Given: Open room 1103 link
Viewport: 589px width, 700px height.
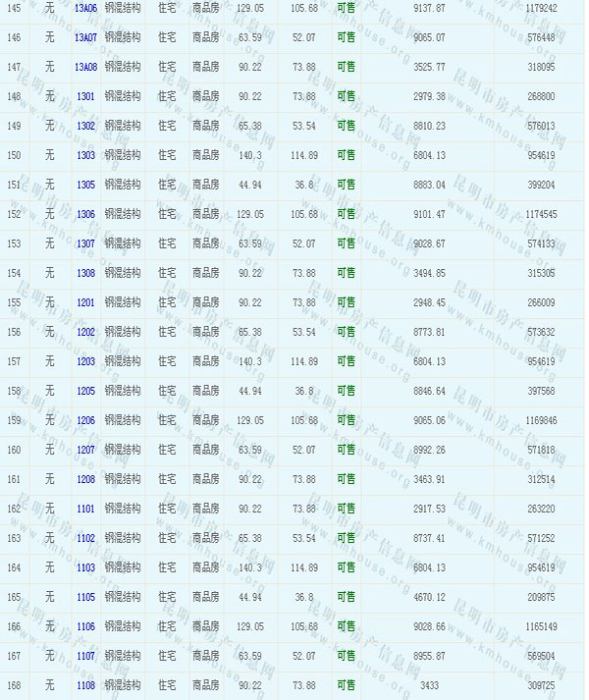Looking at the screenshot, I should [85, 567].
